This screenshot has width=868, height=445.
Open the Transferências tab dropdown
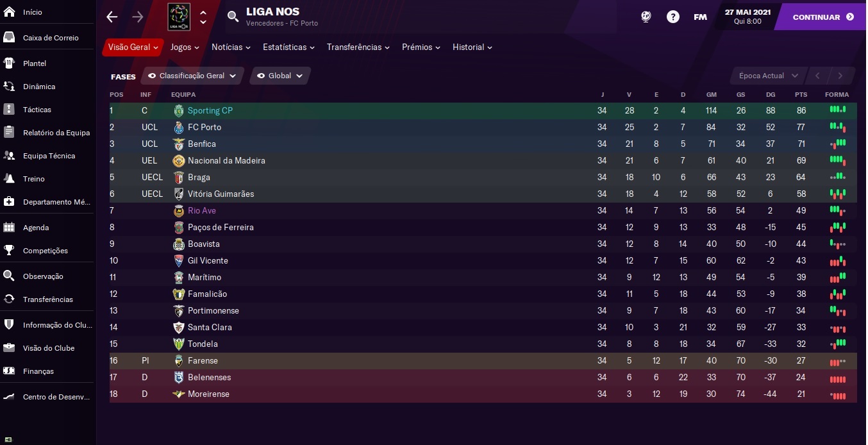pos(358,47)
